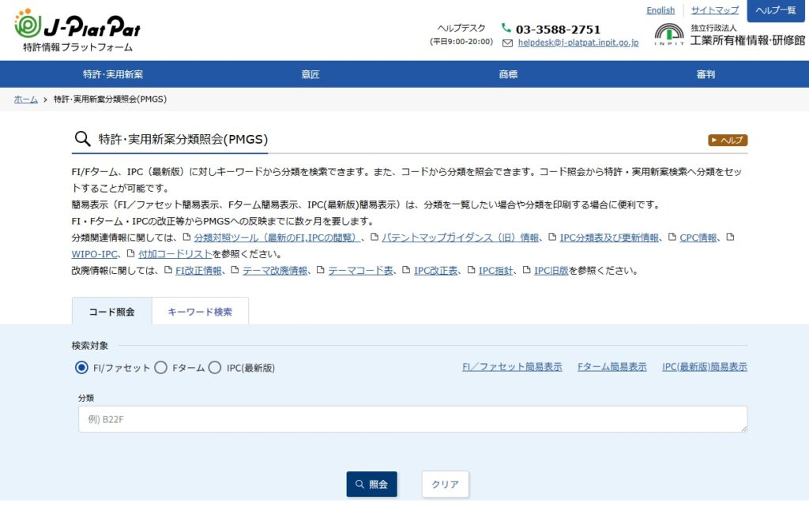Open the 特許・実用新案 navigation menu
The width and height of the screenshot is (809, 532).
click(113, 74)
